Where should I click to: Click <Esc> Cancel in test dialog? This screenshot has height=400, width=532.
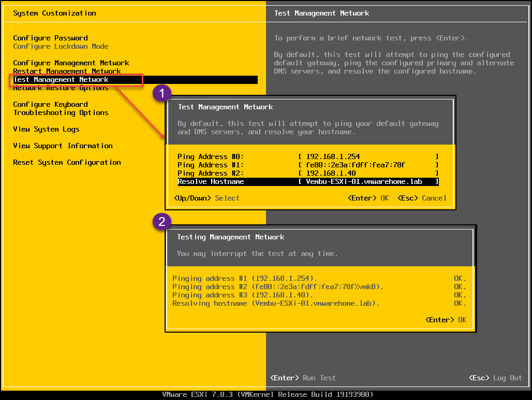(422, 198)
